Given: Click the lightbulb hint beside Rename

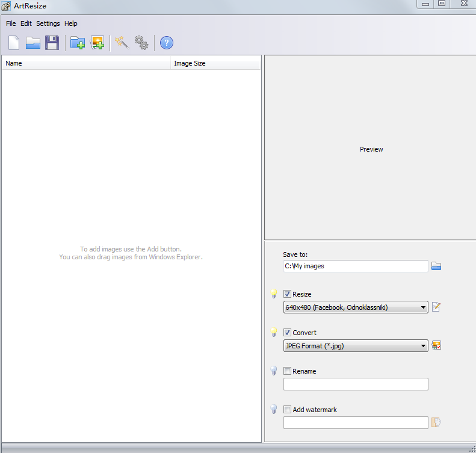Looking at the screenshot, I should tap(274, 371).
